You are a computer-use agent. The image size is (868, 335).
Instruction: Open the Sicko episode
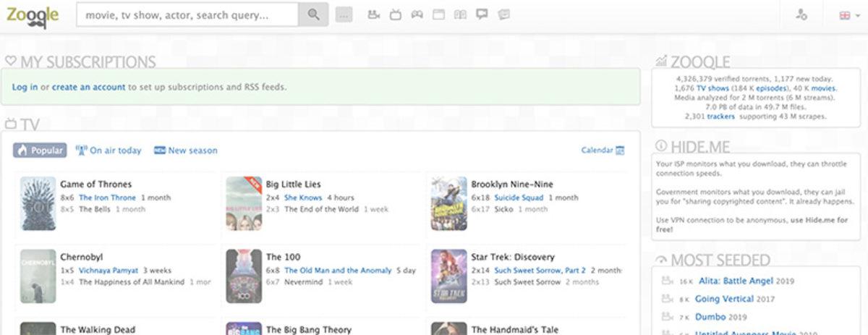(x=504, y=209)
